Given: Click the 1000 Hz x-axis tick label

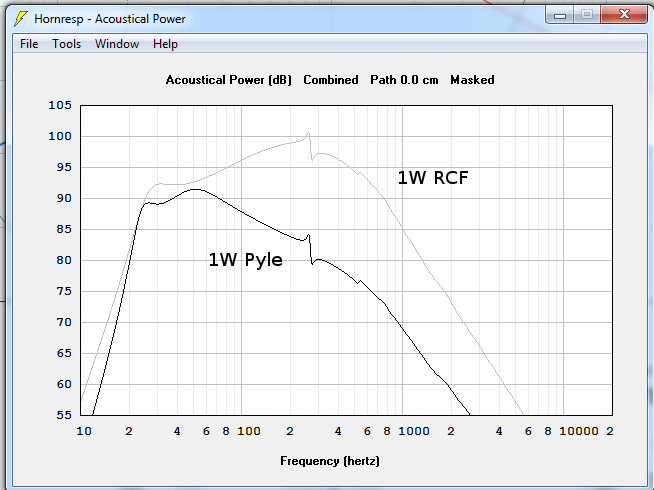Looking at the screenshot, I should (414, 431).
